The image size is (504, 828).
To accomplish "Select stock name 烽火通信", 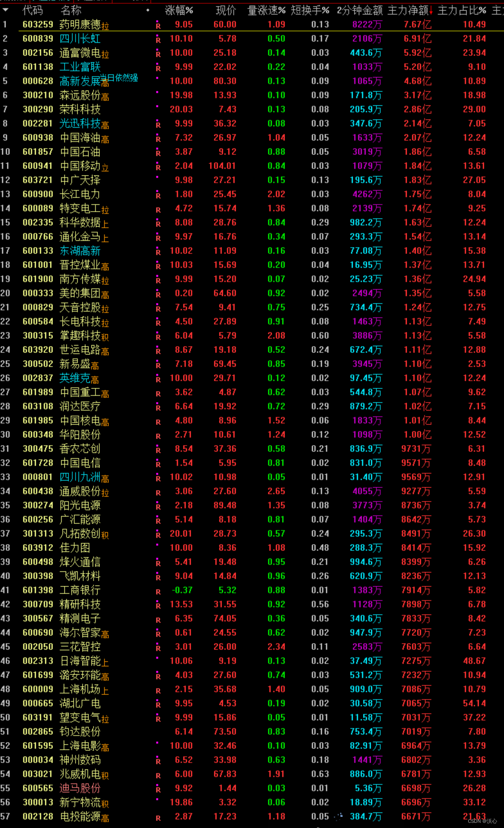I will click(80, 562).
